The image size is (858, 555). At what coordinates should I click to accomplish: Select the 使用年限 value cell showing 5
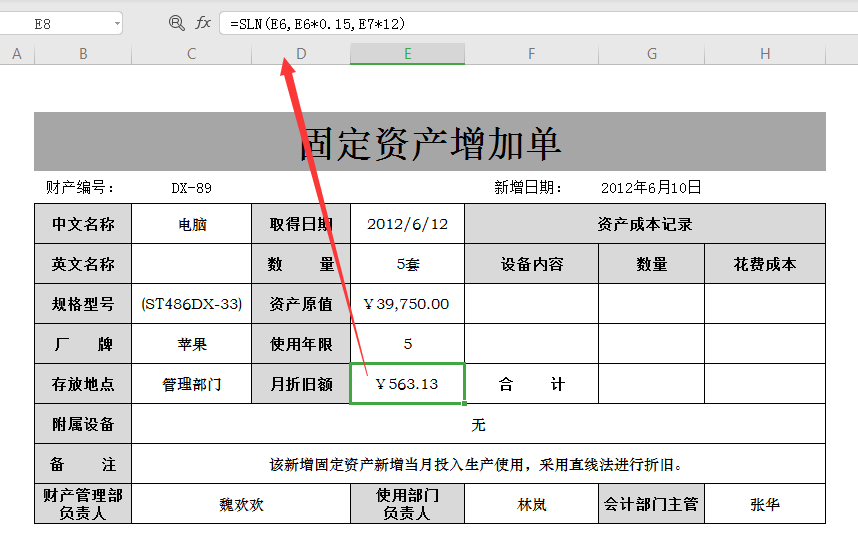click(x=408, y=344)
